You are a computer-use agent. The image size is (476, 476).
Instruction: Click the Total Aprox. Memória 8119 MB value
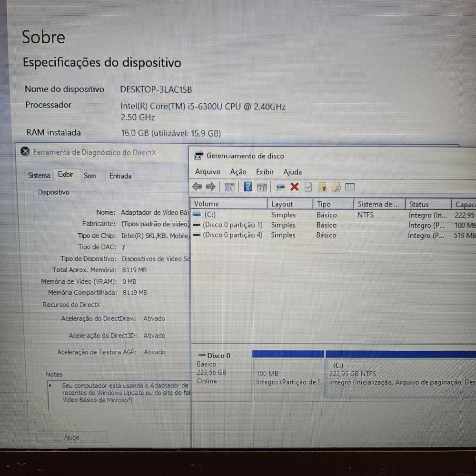(x=134, y=270)
